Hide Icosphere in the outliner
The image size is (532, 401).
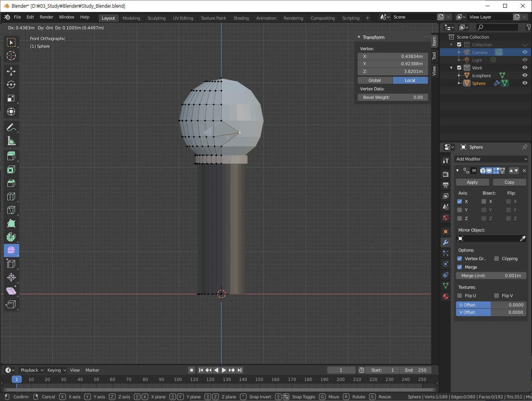pyautogui.click(x=525, y=75)
